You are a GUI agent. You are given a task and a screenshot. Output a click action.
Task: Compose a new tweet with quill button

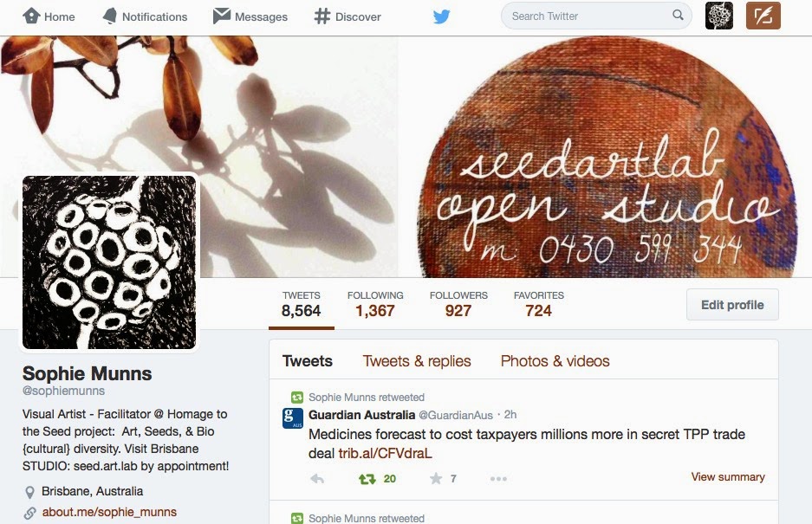(763, 16)
